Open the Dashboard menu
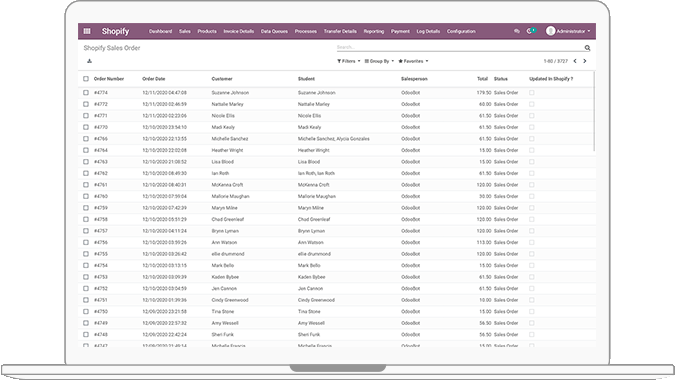 coord(160,31)
